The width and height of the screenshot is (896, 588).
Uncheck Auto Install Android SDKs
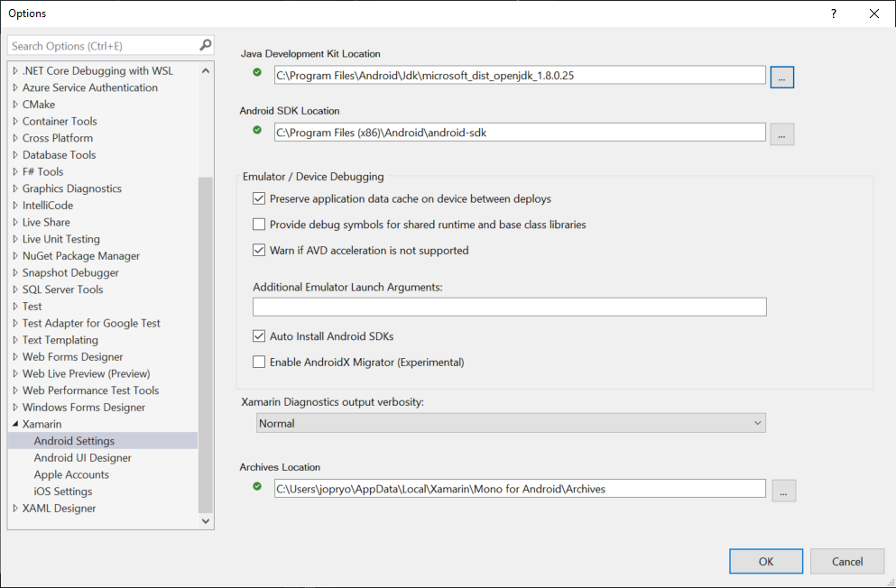click(259, 336)
